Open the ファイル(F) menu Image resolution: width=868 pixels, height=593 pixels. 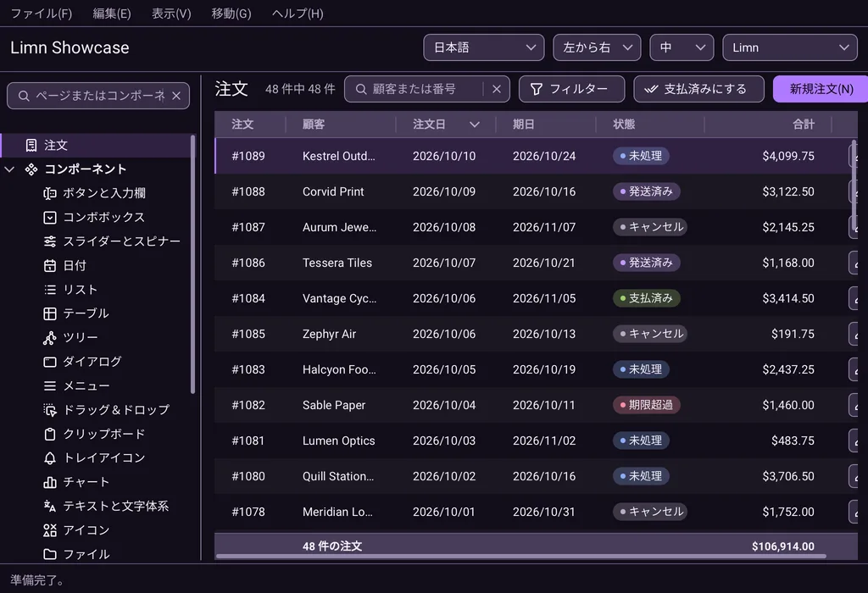[x=42, y=14]
